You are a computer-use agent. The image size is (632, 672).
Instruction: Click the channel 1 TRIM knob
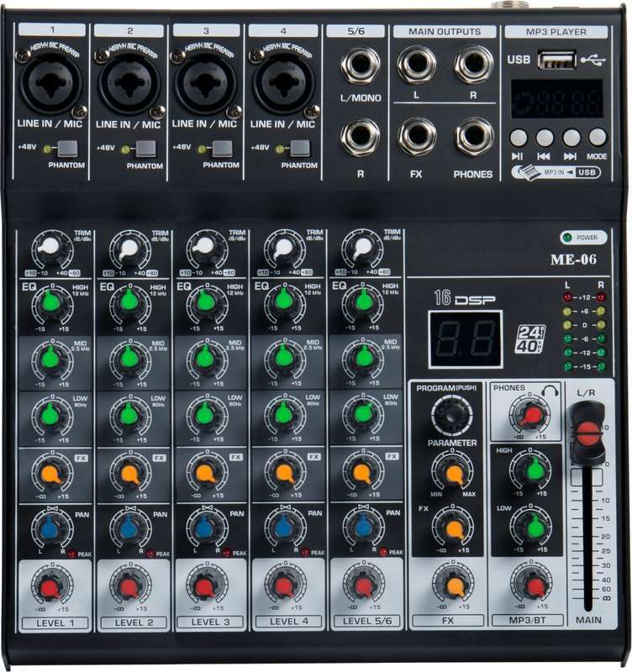tap(50, 248)
